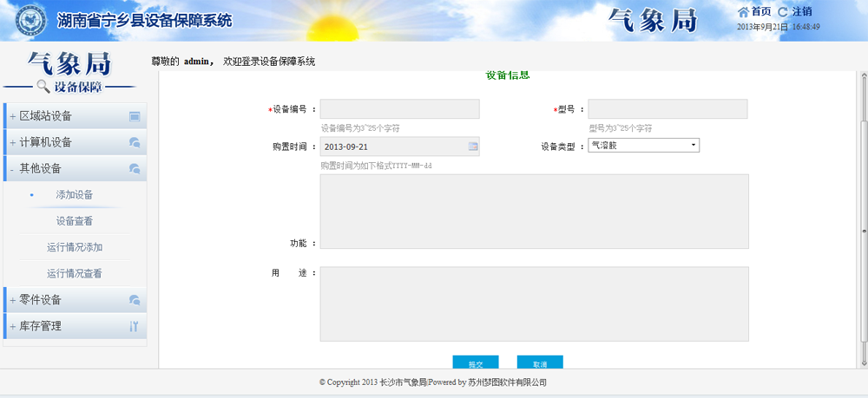
Task: Click the icon on the 计算机设备 row
Action: click(135, 142)
